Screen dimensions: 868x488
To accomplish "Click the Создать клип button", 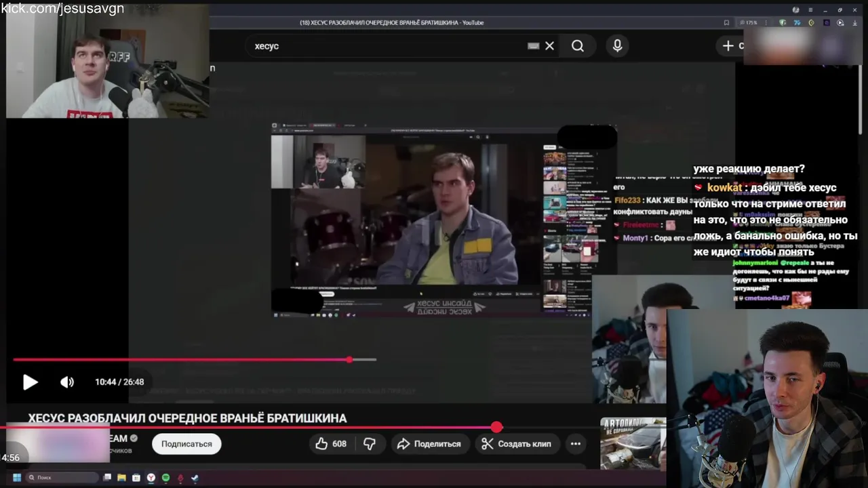I will pos(517,444).
